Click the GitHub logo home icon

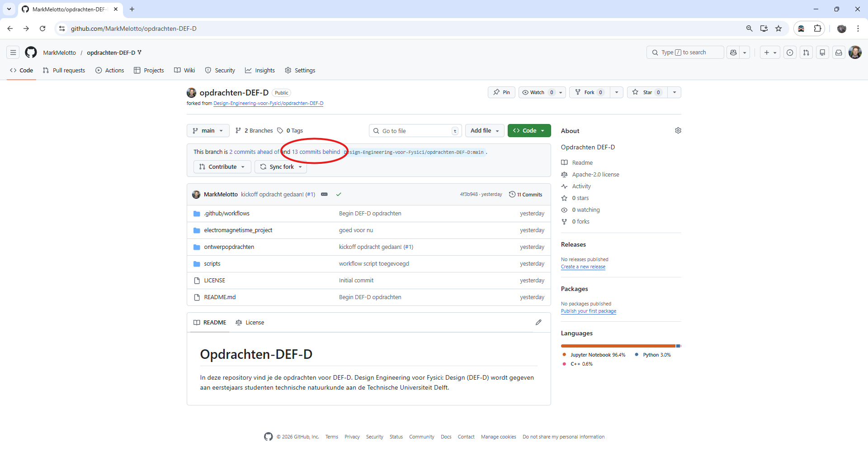coord(30,52)
